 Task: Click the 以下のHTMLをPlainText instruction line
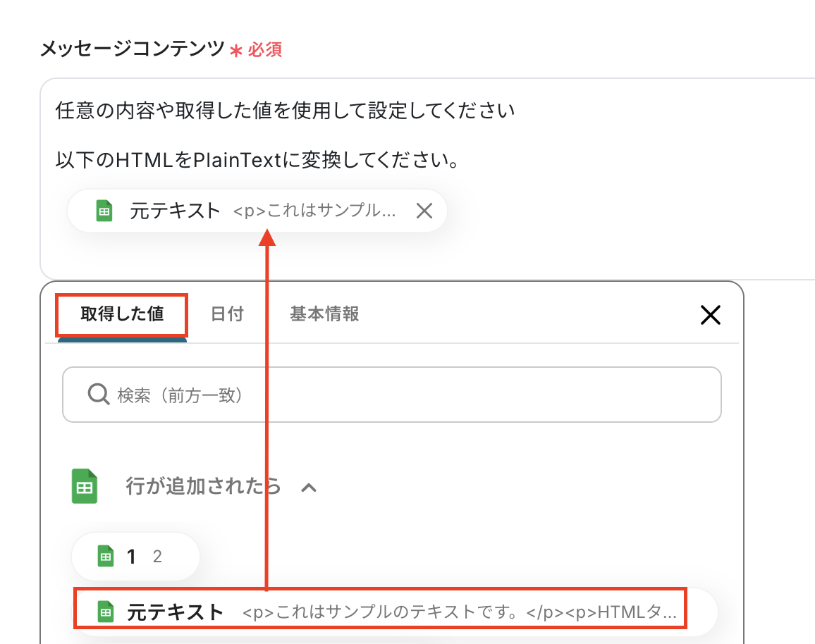pos(258,161)
